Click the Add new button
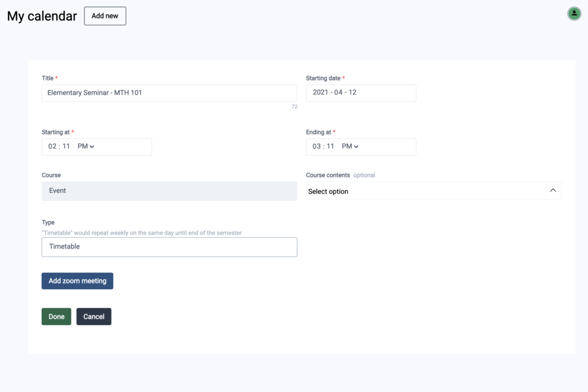The image size is (588, 392). [105, 16]
